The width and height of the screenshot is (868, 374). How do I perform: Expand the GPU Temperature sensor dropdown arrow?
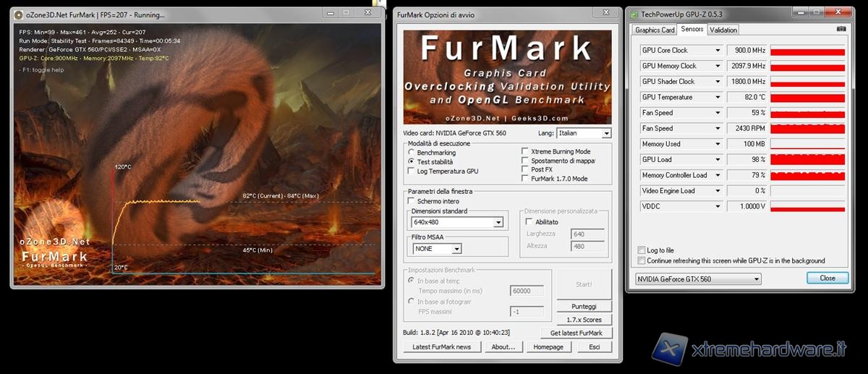pos(718,97)
